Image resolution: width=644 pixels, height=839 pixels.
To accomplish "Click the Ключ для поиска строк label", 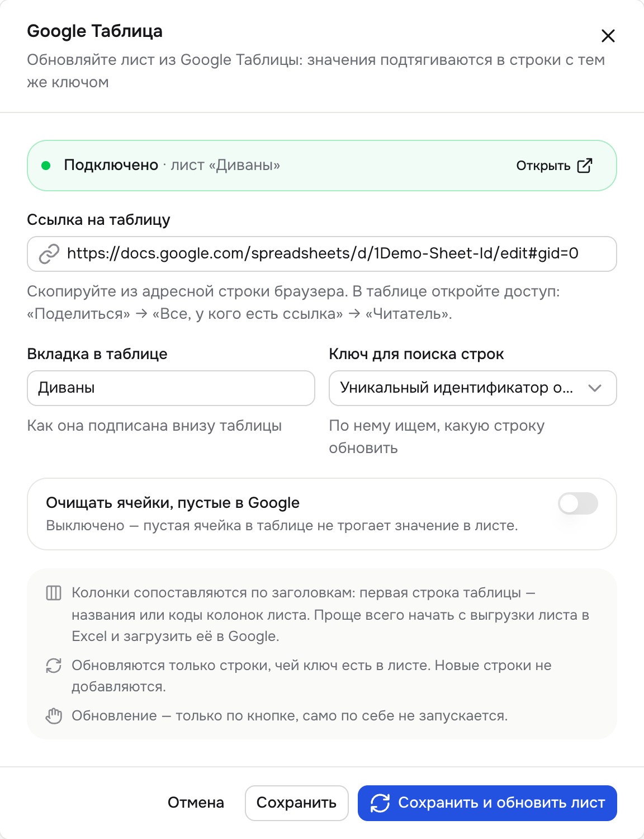I will tap(416, 354).
